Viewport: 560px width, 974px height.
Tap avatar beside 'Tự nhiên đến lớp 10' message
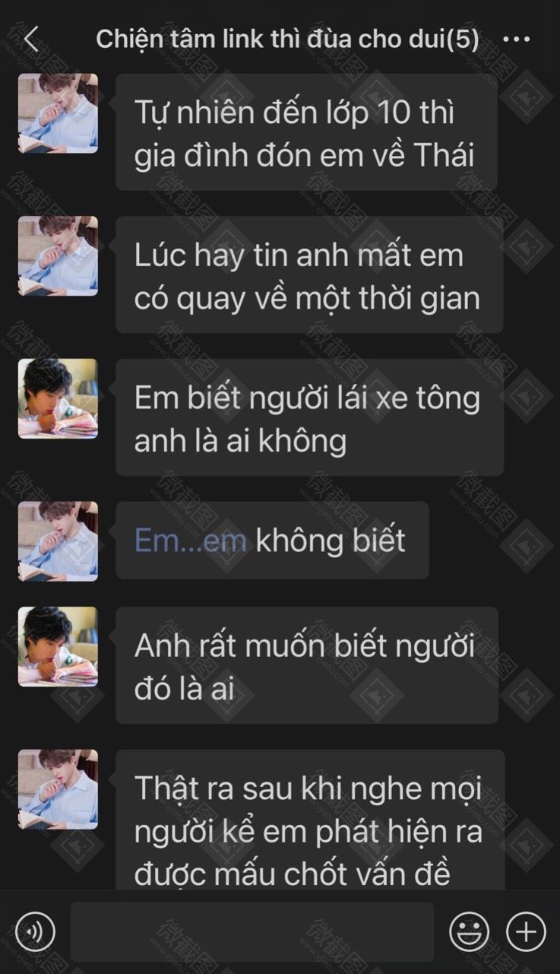tap(58, 113)
